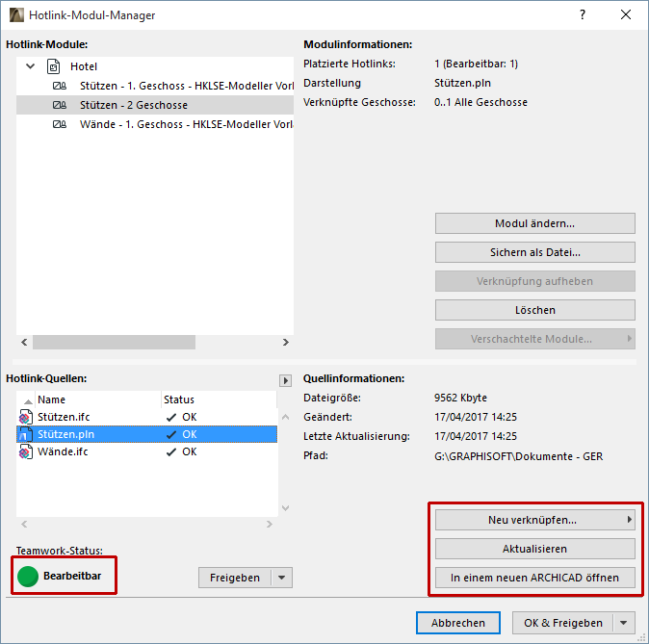Select the Stützen.ifc source row
This screenshot has height=644, width=649.
(146, 417)
